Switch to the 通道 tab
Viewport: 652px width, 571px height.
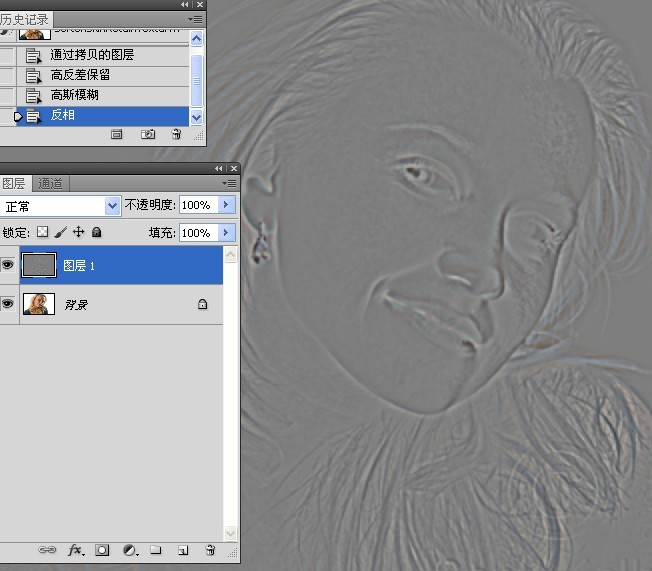click(x=50, y=183)
